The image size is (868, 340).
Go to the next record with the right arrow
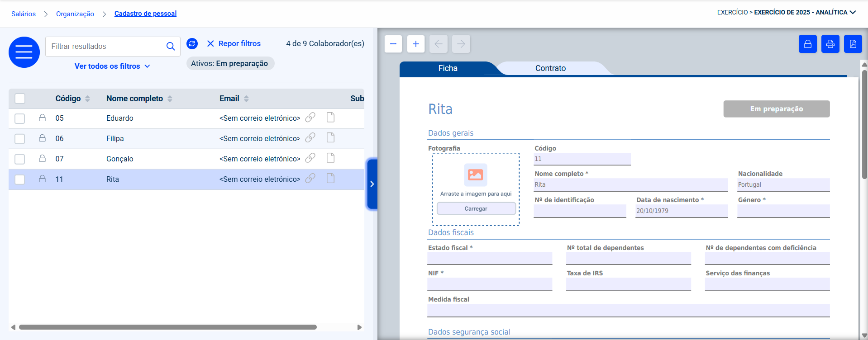(x=461, y=44)
